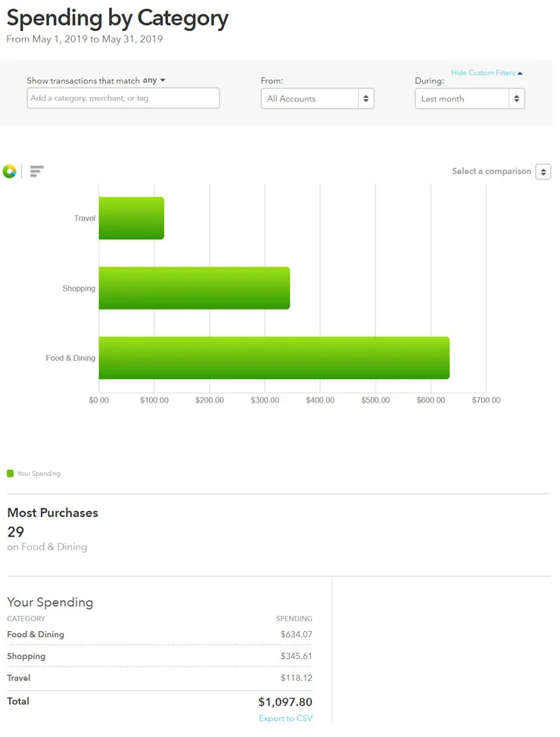Click the $118.12 spending value
This screenshot has width=560, height=737.
296,678
